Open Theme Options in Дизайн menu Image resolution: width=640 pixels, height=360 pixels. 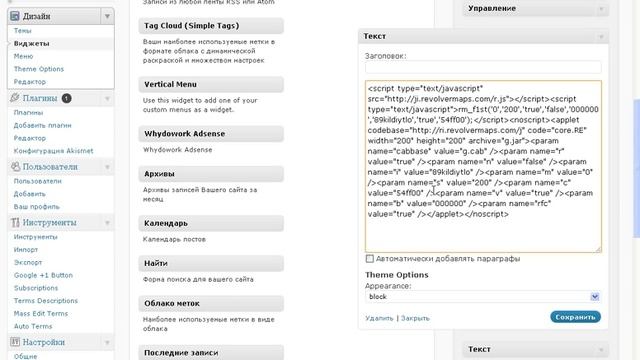[39, 69]
